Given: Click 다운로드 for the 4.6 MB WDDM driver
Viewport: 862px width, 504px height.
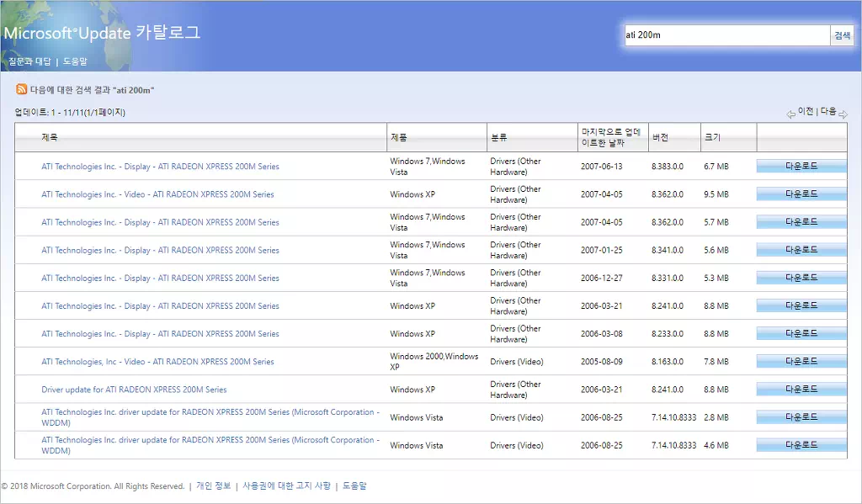Looking at the screenshot, I should [x=801, y=445].
